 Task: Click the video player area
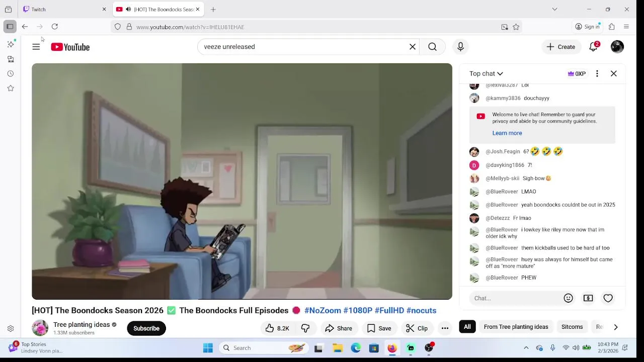[x=242, y=182]
